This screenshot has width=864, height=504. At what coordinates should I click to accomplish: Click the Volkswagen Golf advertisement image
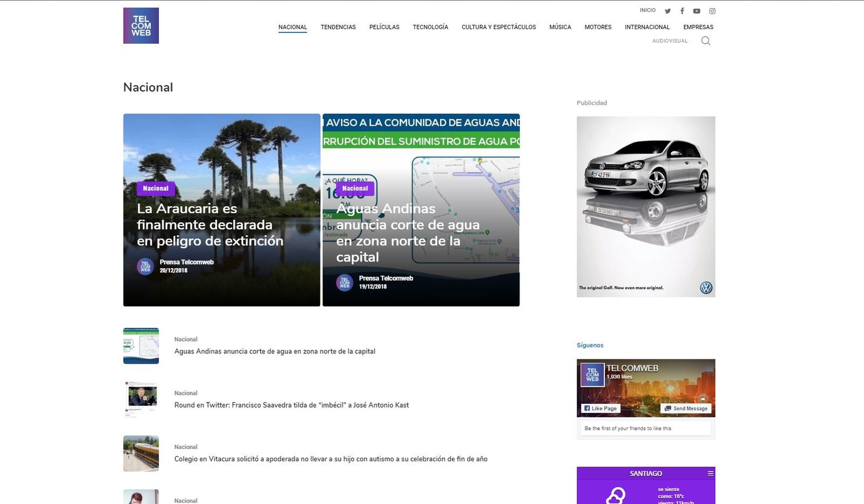(646, 207)
